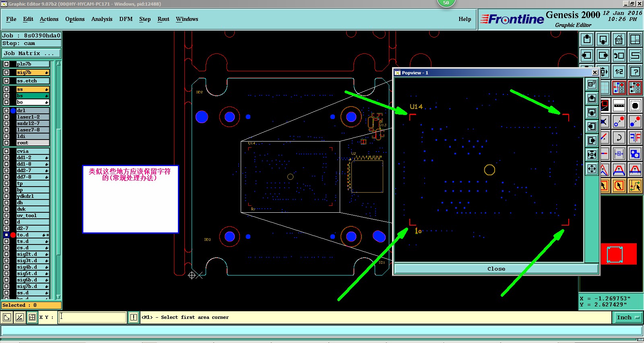Open the Rout menu
The height and width of the screenshot is (343, 644).
point(163,19)
